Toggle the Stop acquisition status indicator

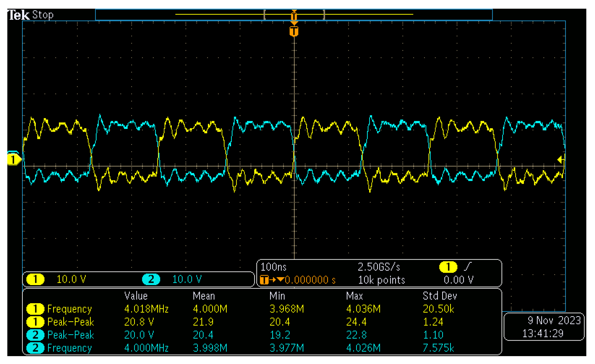point(43,15)
